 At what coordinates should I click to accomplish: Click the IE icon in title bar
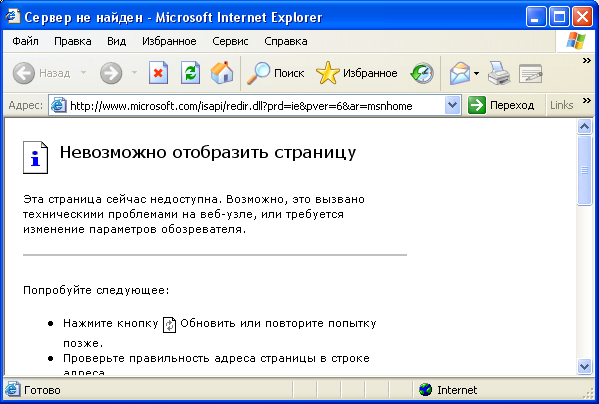click(x=13, y=16)
